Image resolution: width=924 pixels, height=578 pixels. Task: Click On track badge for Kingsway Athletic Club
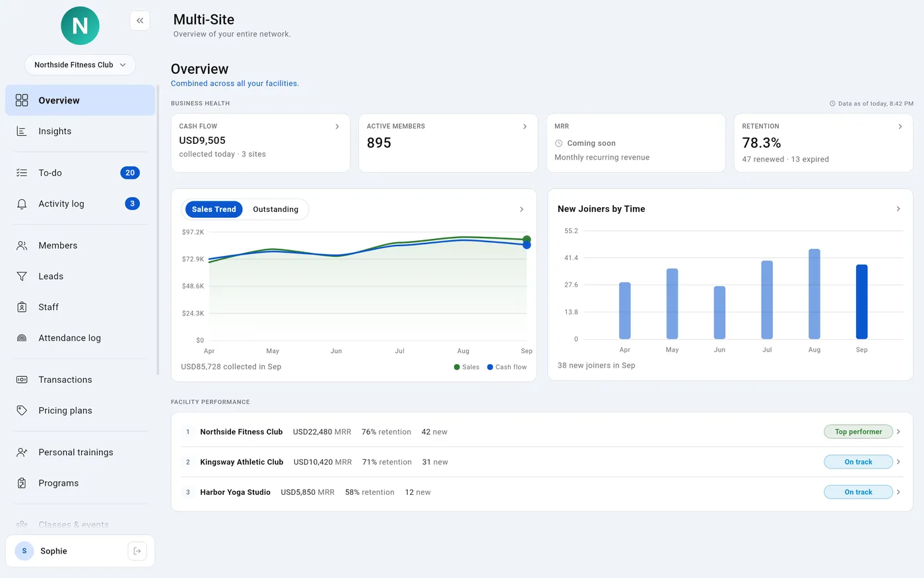(858, 462)
